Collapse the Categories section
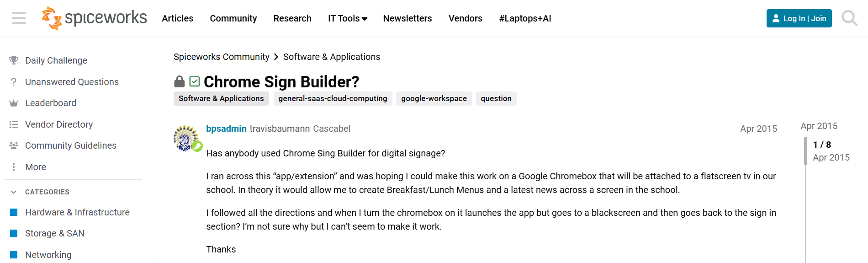Image resolution: width=868 pixels, height=263 pixels. click(14, 192)
